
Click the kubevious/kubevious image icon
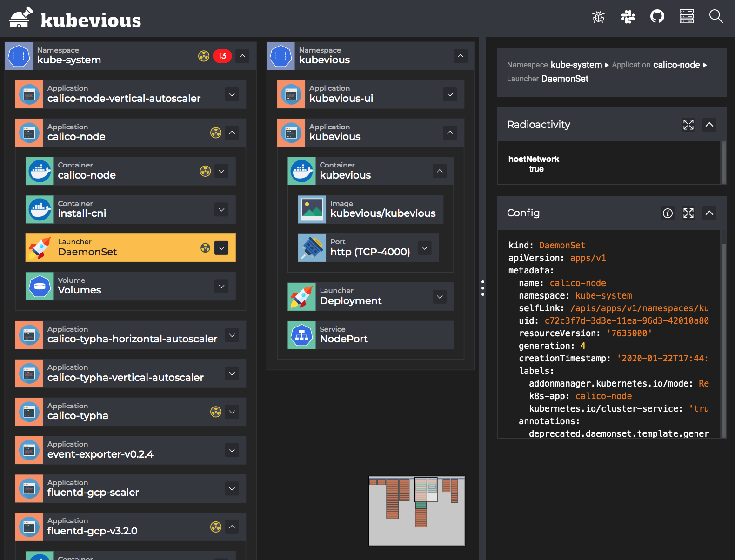[x=313, y=210]
